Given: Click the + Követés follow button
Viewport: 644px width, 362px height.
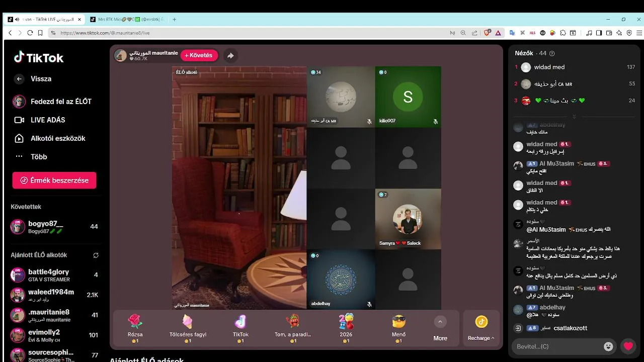Looking at the screenshot, I should click(x=199, y=55).
